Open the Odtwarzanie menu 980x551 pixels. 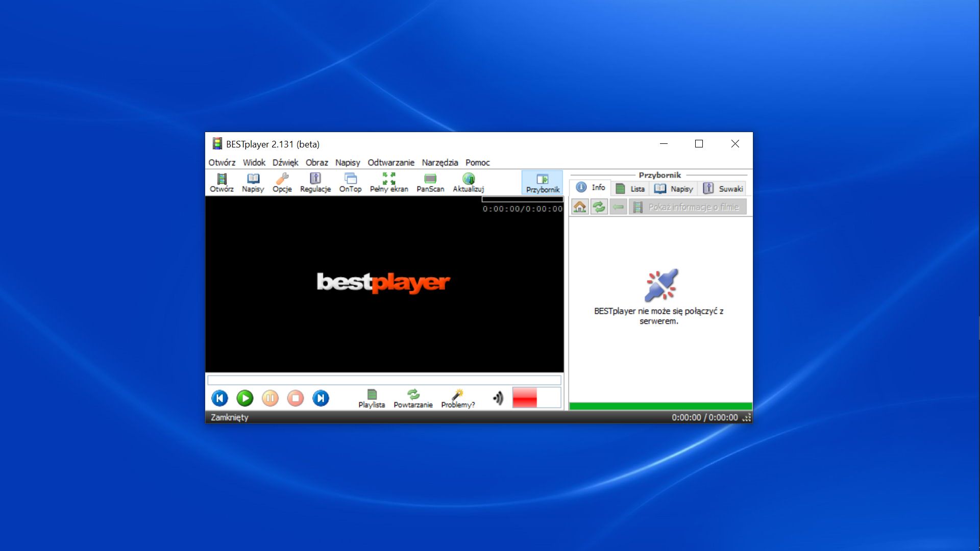tap(391, 162)
